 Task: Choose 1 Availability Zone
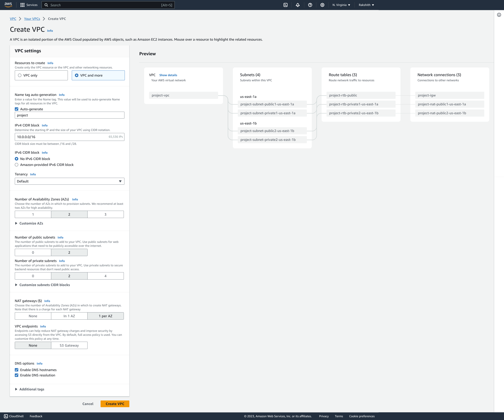coord(33,214)
